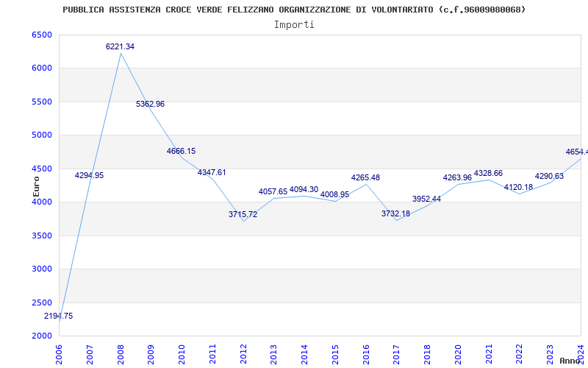588x368 pixels.
Task: Select the 5362.96 data label
Action: point(151,104)
